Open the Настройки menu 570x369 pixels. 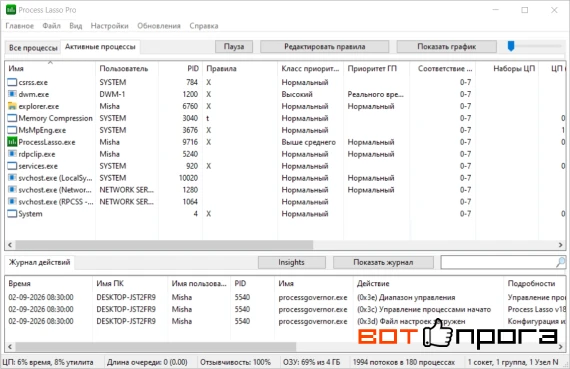click(x=109, y=26)
